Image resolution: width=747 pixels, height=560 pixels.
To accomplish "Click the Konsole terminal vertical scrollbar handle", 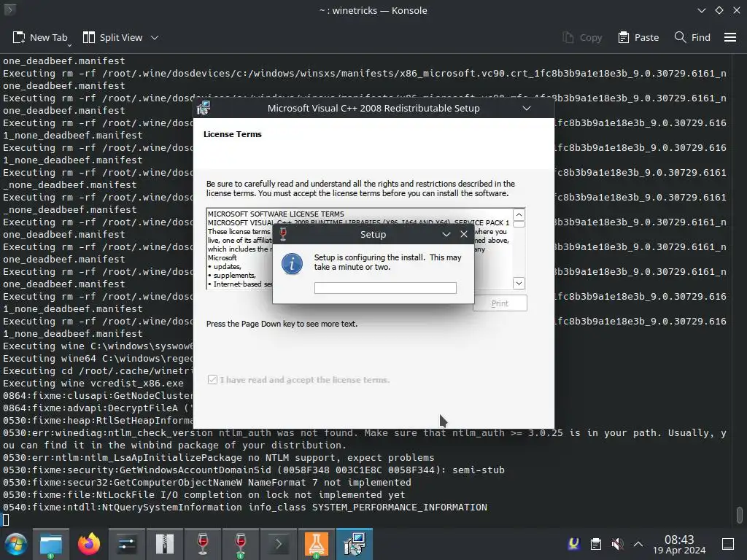I will click(x=740, y=515).
